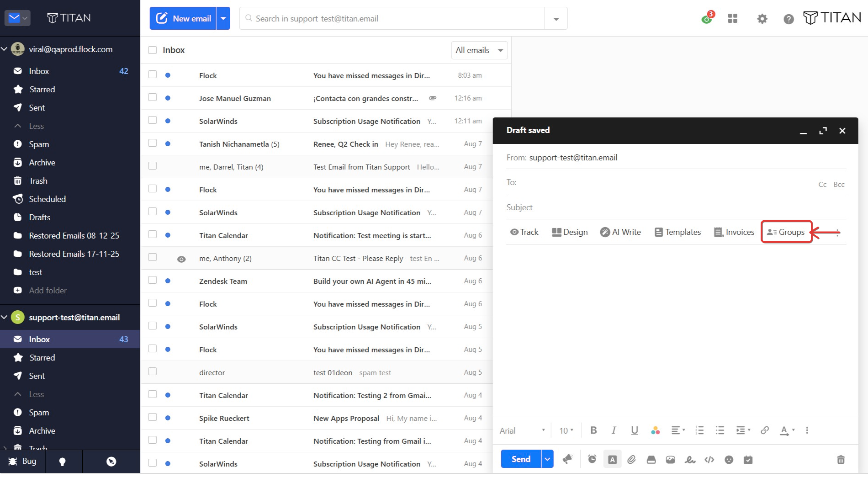Open the help question mark icon
The height and width of the screenshot is (483, 868).
click(789, 19)
